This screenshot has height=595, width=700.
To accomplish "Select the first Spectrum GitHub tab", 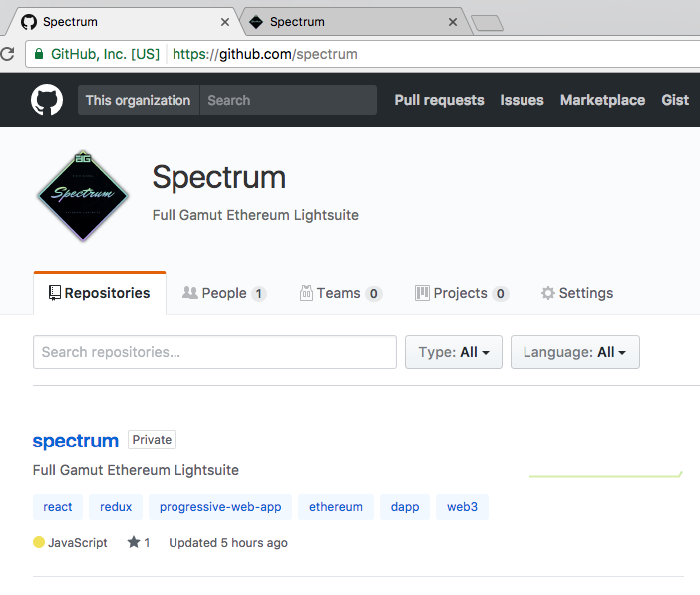I will click(123, 21).
